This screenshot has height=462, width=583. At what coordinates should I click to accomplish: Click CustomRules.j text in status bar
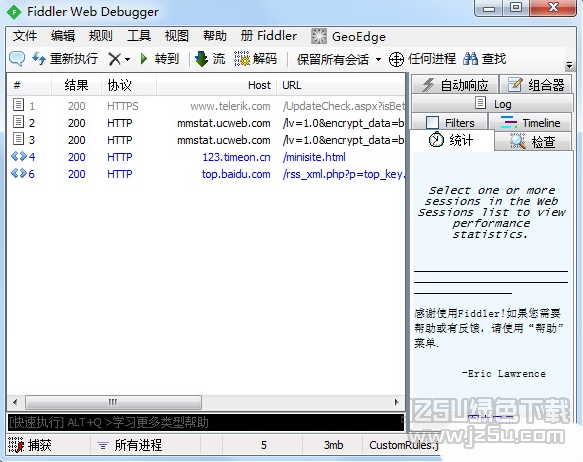coord(404,445)
